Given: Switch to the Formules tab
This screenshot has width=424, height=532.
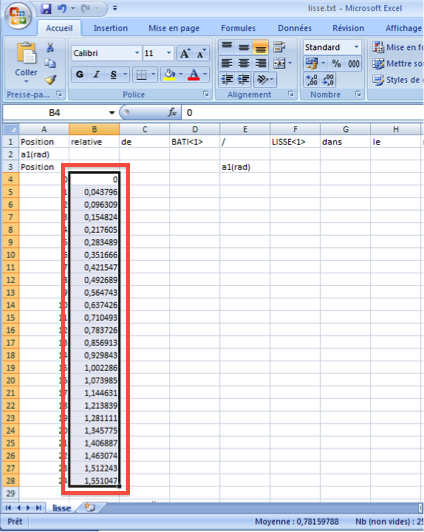Looking at the screenshot, I should tap(238, 28).
